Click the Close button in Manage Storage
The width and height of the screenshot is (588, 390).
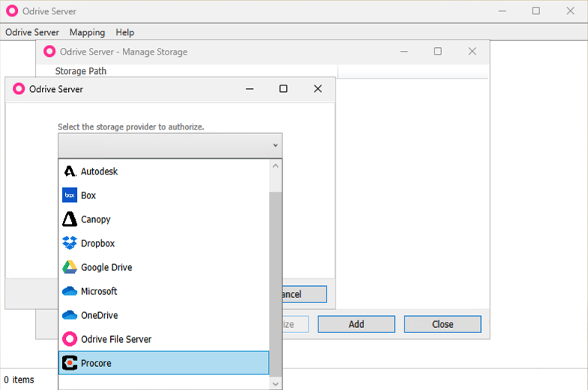443,324
